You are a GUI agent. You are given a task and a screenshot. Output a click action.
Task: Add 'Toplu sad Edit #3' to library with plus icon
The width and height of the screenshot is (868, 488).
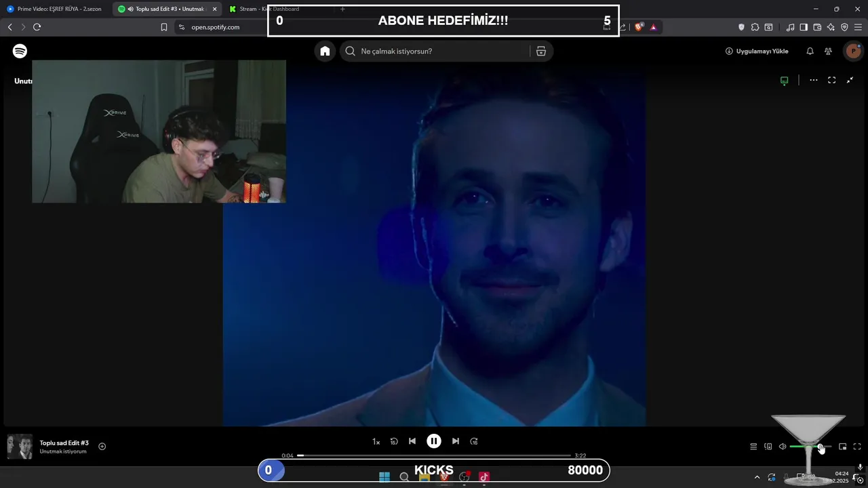pos(102,446)
